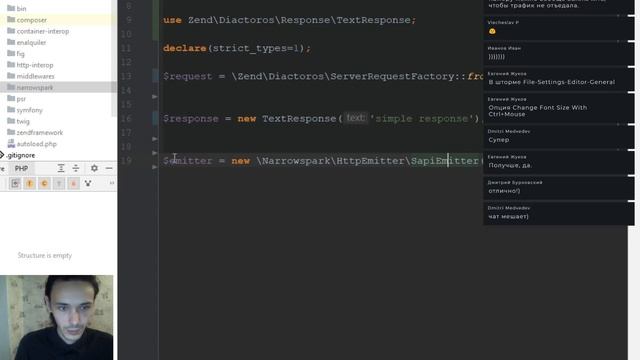
Task: Switch to the PHP tab in Structure
Action: tap(21, 168)
